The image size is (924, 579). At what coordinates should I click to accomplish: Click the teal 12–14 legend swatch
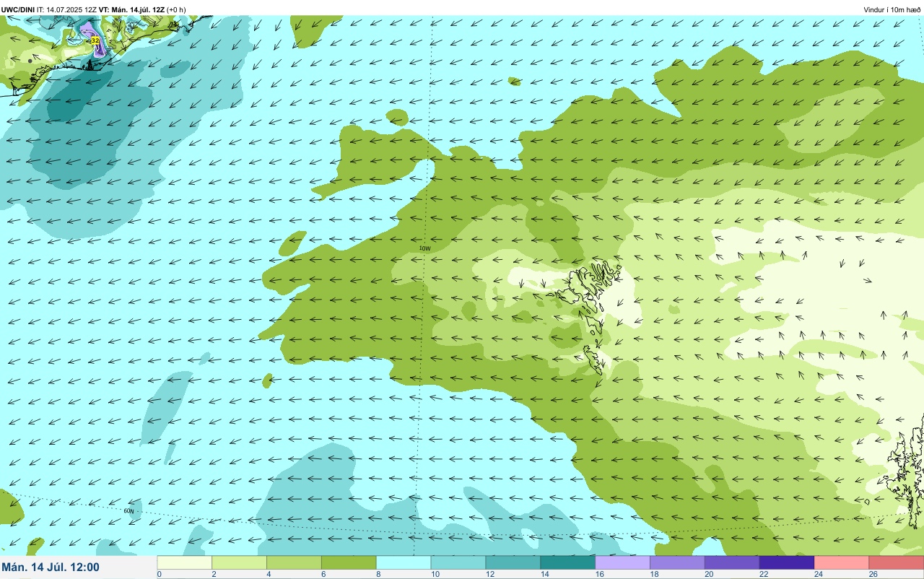pyautogui.click(x=513, y=562)
